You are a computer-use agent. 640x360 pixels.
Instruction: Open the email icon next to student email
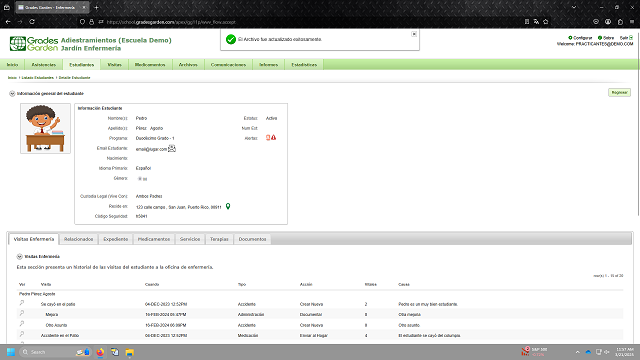pos(172,149)
